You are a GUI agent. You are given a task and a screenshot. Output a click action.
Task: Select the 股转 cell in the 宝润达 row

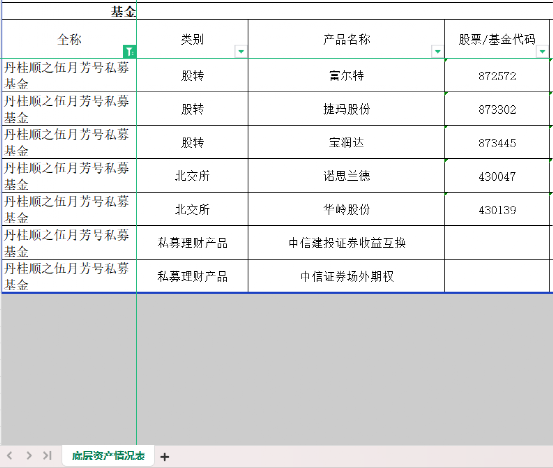coord(192,142)
